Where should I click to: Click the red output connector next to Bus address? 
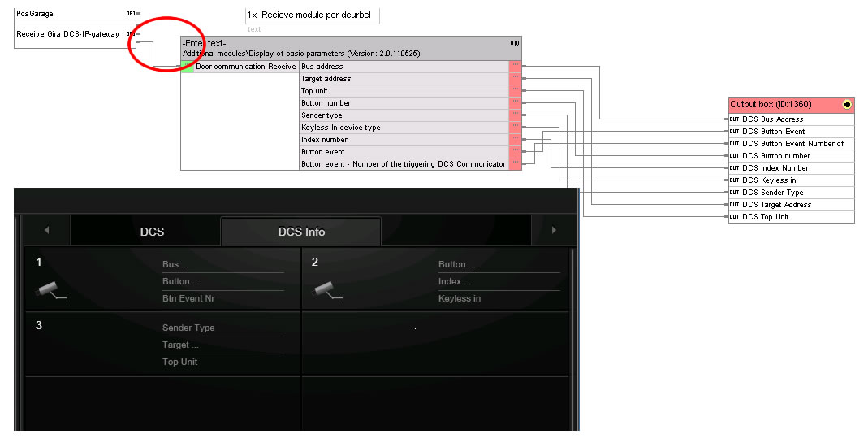(x=515, y=67)
